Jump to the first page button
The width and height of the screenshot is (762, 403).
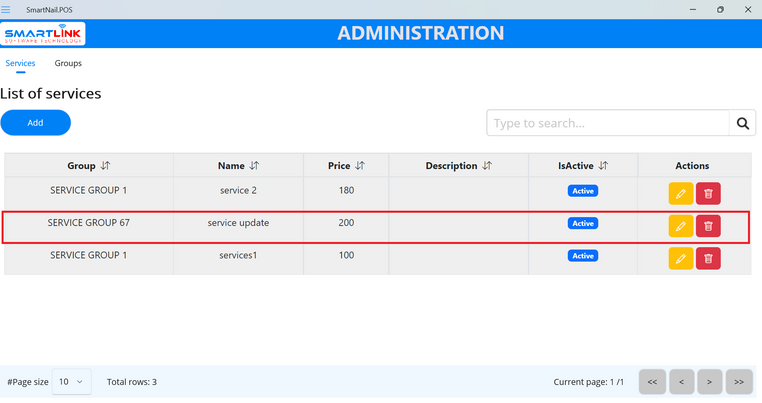tap(652, 382)
